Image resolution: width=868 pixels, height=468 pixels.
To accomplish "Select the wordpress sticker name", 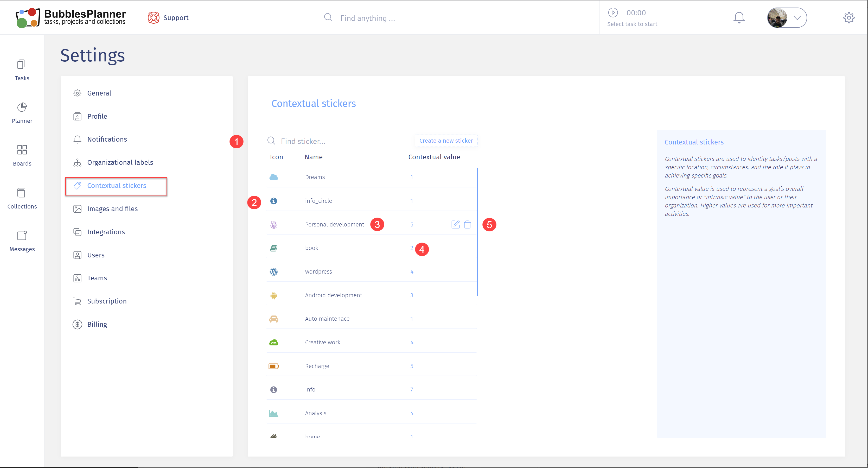I will [318, 271].
